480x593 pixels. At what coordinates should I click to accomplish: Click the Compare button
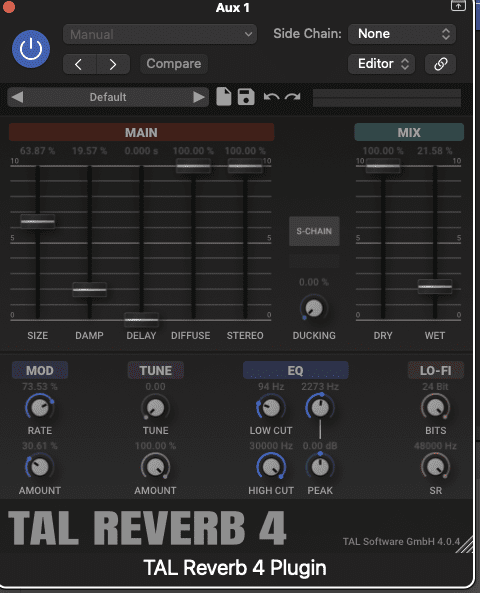click(x=174, y=64)
